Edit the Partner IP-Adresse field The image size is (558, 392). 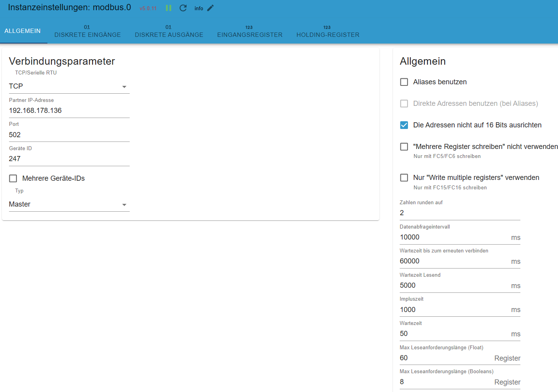(x=69, y=111)
